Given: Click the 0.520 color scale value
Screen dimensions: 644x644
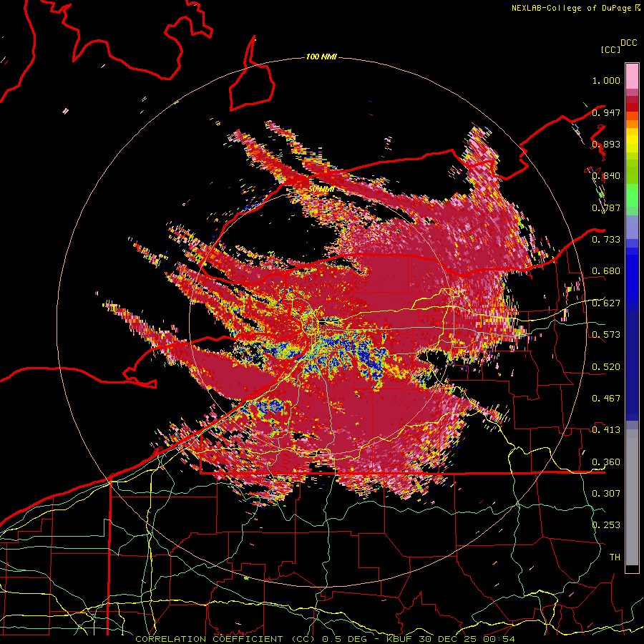Looking at the screenshot, I should click(606, 367).
